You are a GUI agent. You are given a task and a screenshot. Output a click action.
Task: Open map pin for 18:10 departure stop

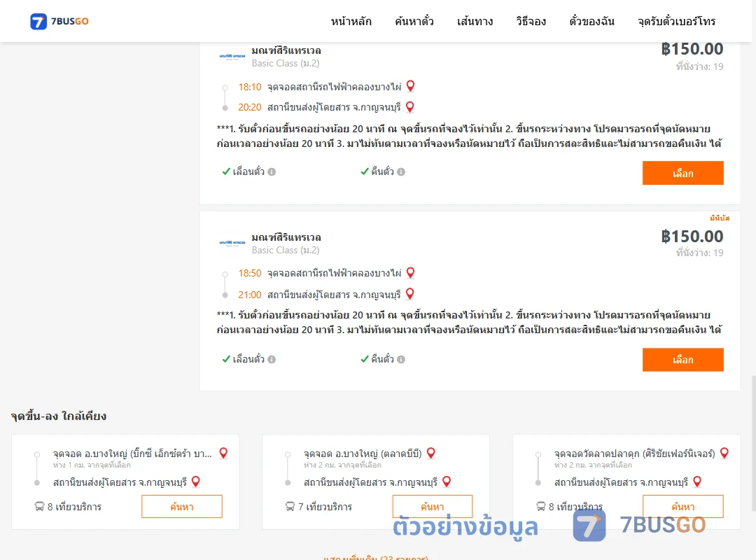coord(410,86)
